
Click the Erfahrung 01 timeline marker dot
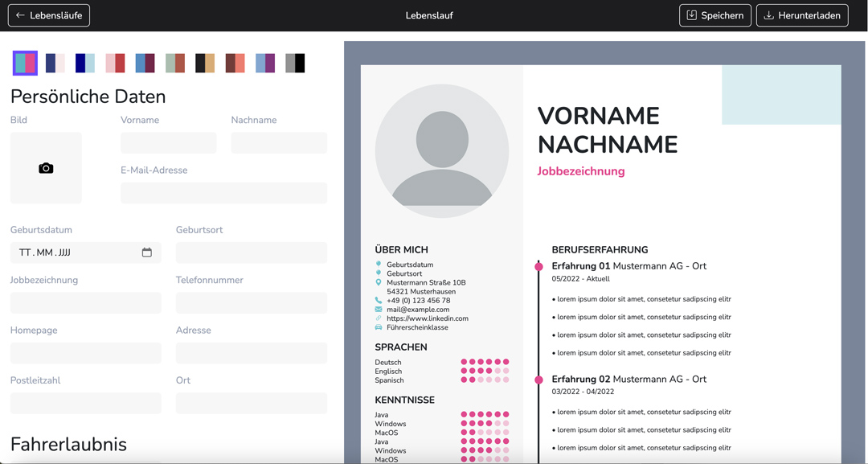(538, 266)
